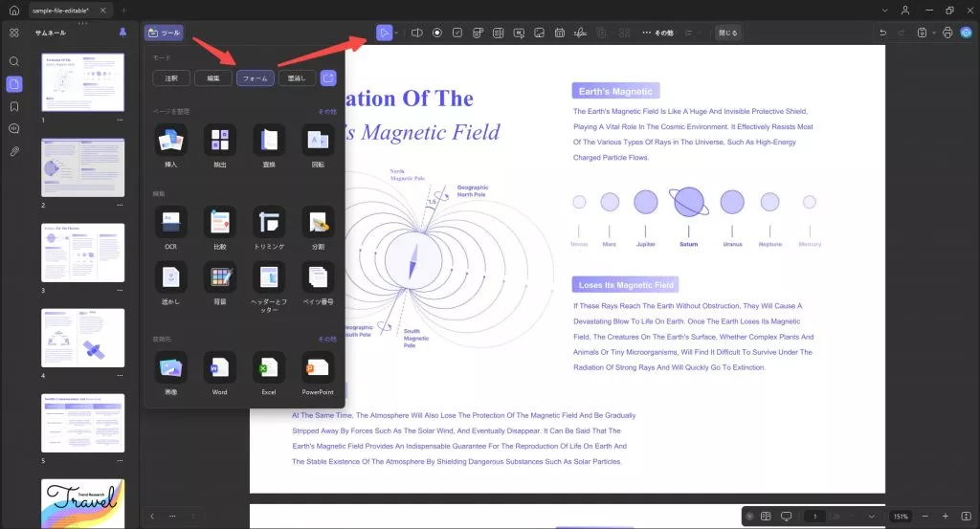Select page 2 thumbnail
The image size is (980, 529).
coord(82,167)
